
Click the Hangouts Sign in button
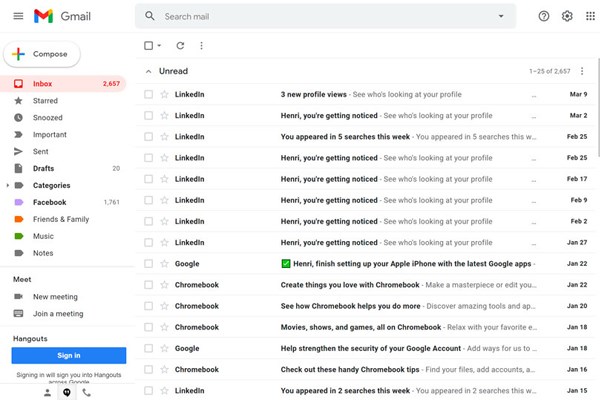tap(69, 355)
